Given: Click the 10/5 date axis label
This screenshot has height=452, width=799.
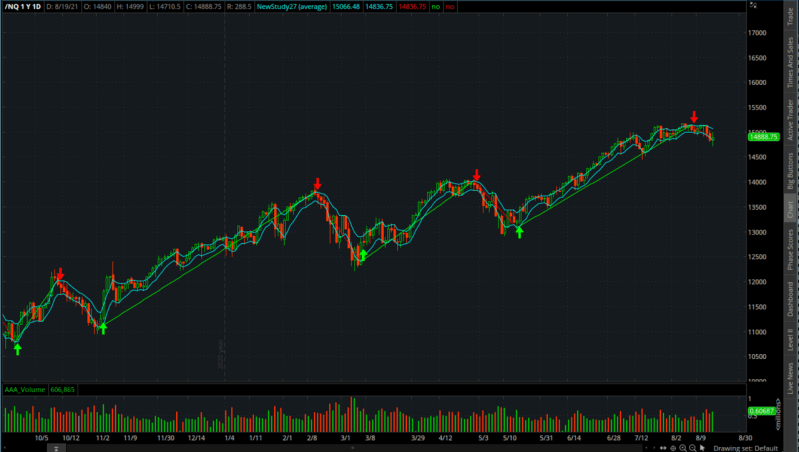Looking at the screenshot, I should pos(42,438).
